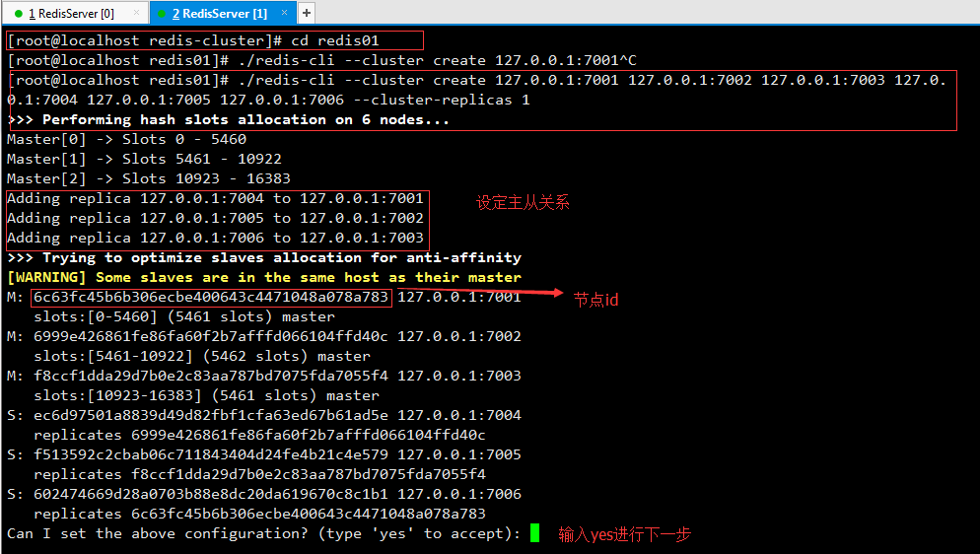The image size is (980, 554).
Task: Click 'Adding replica 127.0.0.1:7004 to 127.0.0.1:7001' line
Action: [x=216, y=198]
